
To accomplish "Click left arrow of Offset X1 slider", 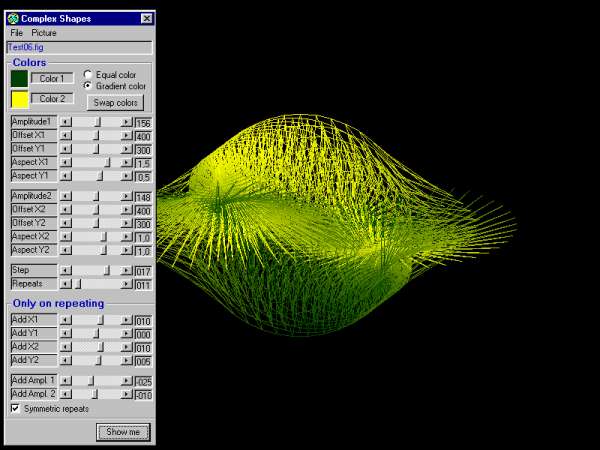I will click(x=65, y=135).
